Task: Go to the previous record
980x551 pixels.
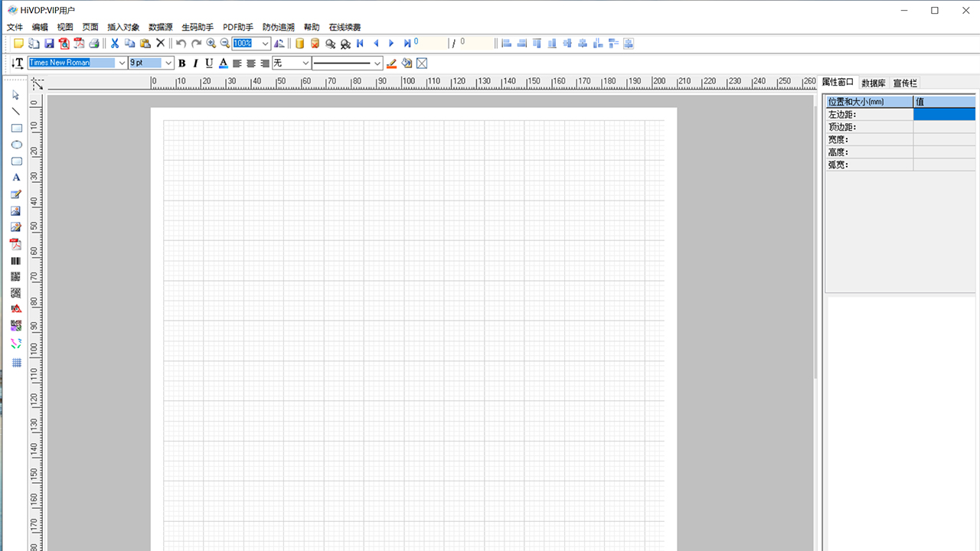Action: pos(376,44)
